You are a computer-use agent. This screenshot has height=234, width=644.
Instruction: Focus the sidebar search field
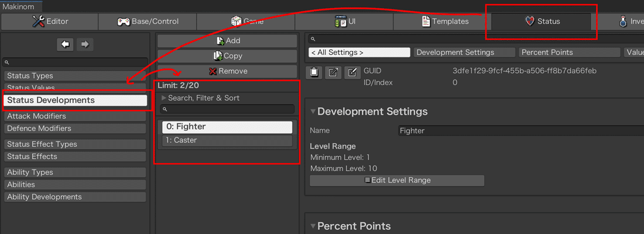coord(75,63)
